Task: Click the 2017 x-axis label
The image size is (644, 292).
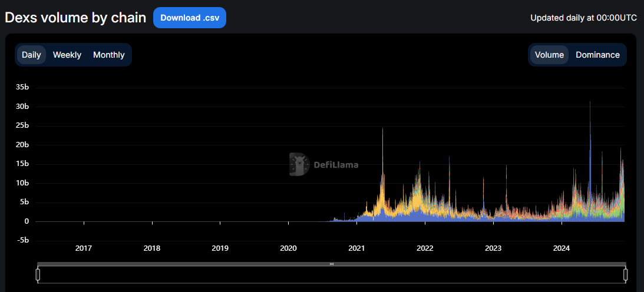Action: point(84,248)
